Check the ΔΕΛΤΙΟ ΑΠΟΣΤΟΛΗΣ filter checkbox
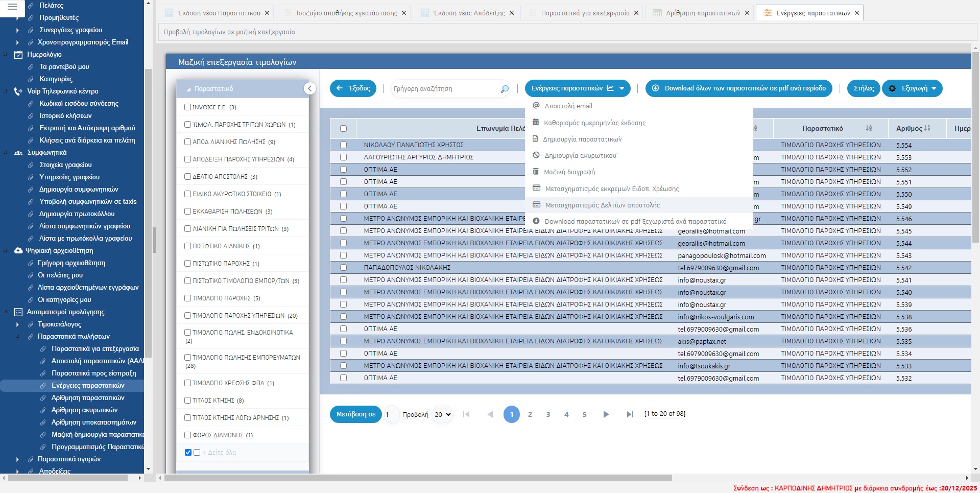Image resolution: width=980 pixels, height=493 pixels. 187,177
